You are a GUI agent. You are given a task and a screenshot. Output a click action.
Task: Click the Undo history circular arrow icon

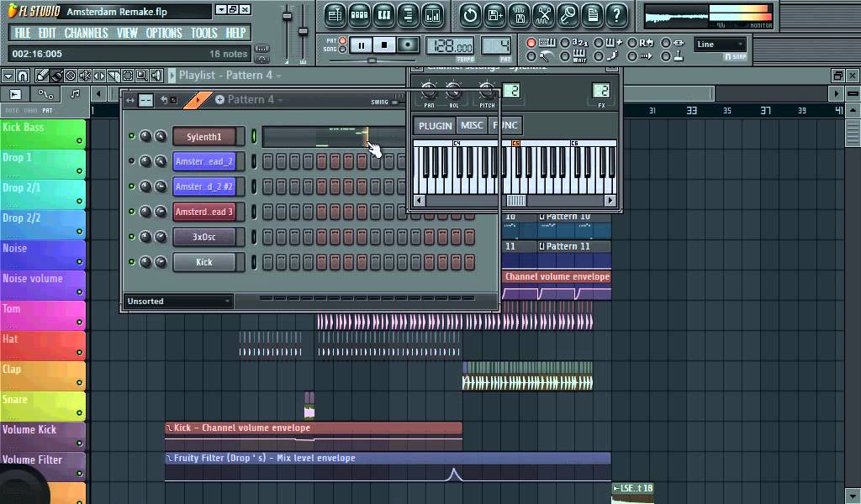(x=469, y=15)
